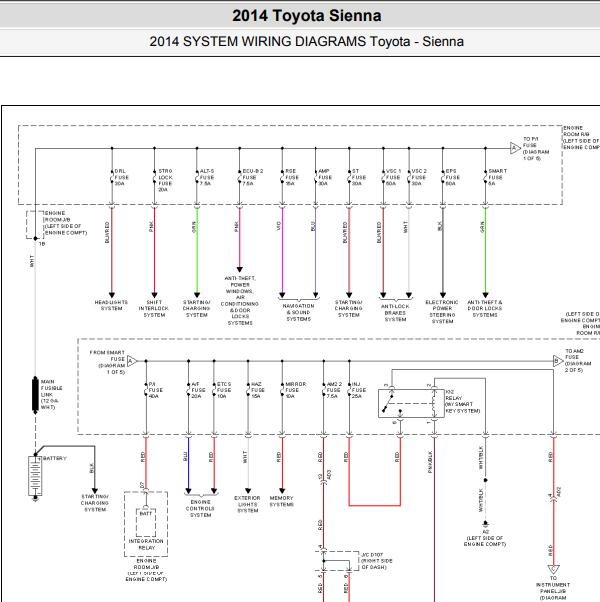Click the ST FUSE 30A label
The image size is (600, 602).
359,177
